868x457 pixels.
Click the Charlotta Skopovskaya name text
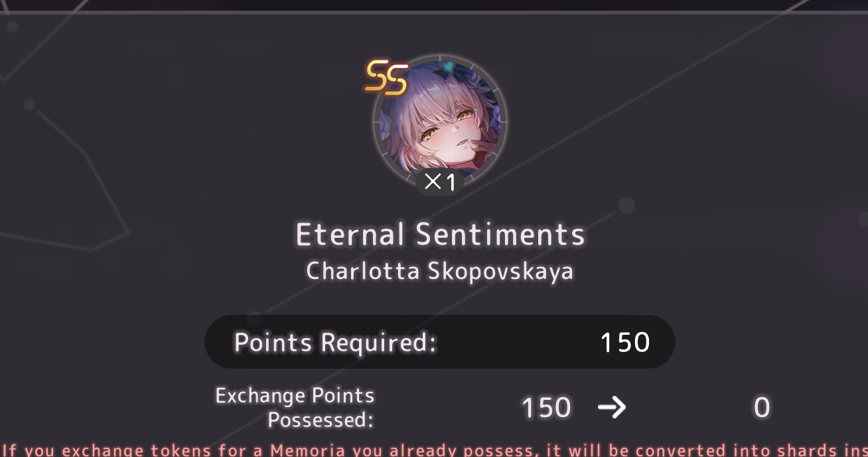[x=440, y=271]
